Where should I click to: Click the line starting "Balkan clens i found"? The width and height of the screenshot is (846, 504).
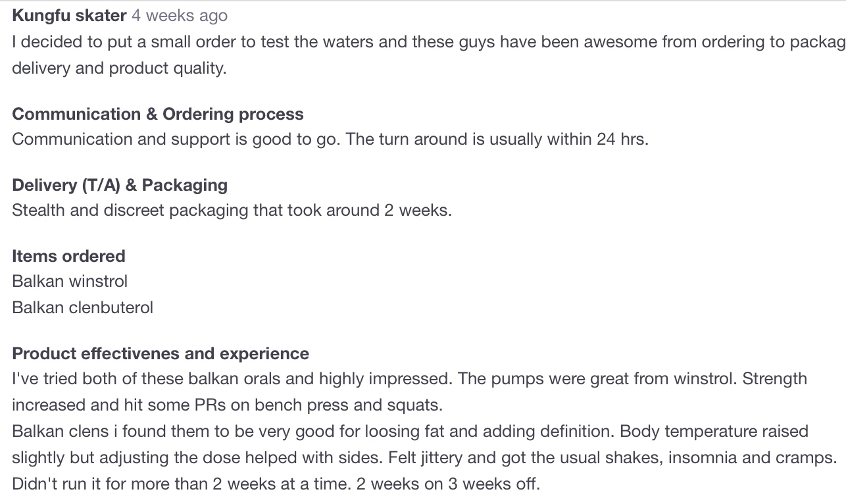(410, 432)
